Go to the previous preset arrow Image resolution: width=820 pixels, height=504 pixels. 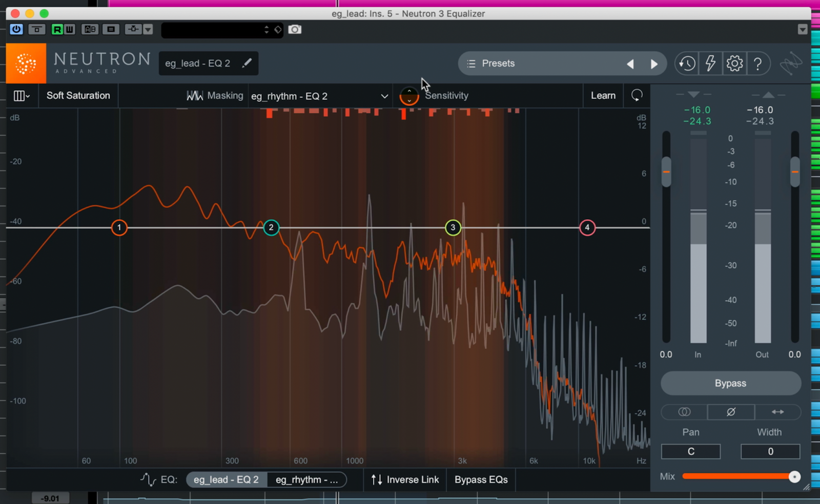click(630, 64)
